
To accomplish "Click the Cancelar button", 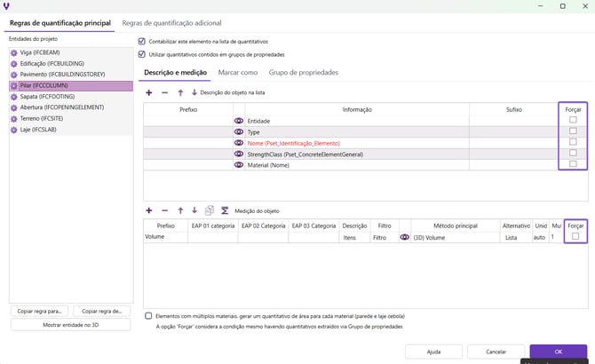I will [496, 352].
